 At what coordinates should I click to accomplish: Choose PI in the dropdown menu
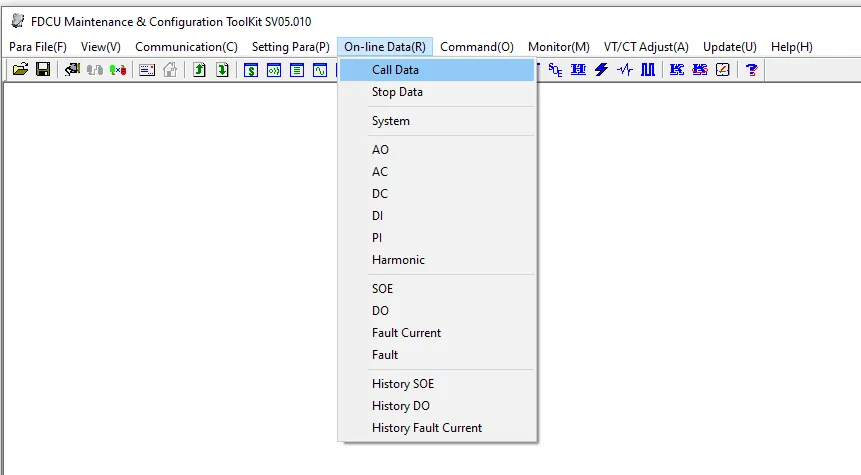pyautogui.click(x=437, y=238)
